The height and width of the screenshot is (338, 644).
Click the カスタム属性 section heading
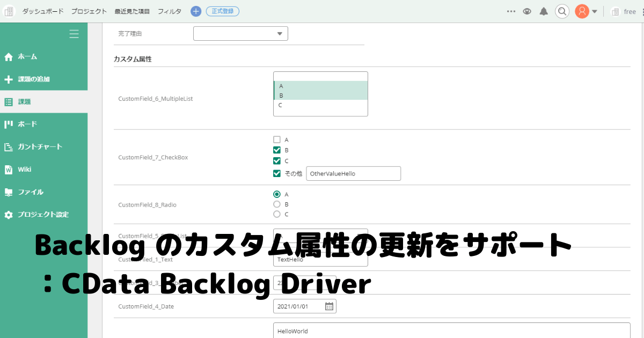pos(133,59)
